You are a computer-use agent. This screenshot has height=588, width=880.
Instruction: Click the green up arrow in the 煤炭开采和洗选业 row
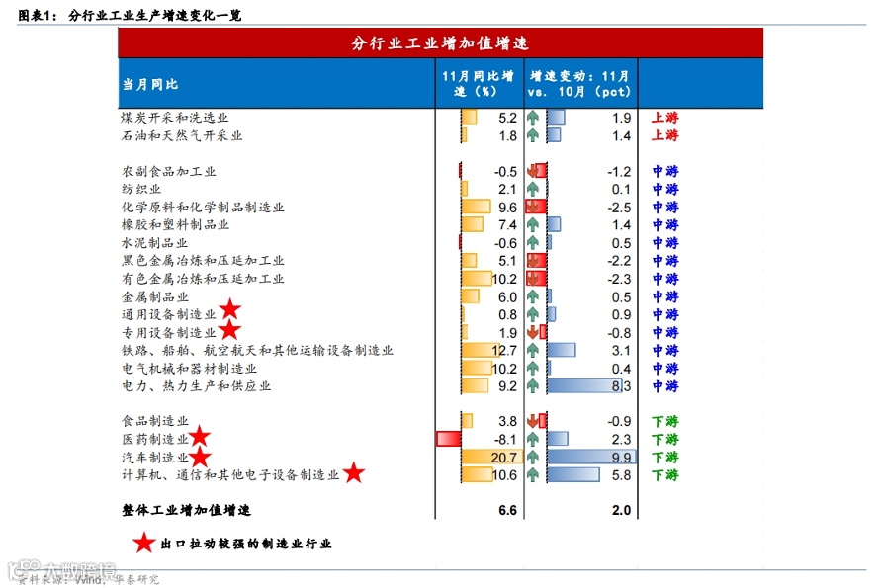coord(533,118)
